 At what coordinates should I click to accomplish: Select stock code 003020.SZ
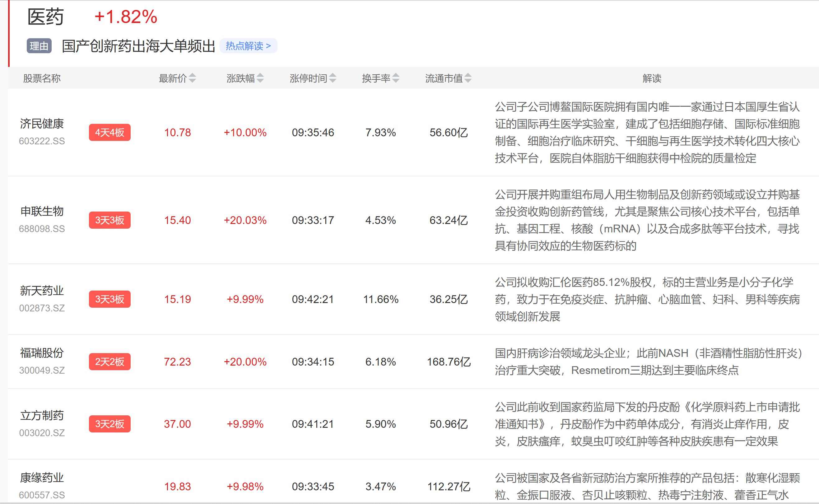[42, 433]
